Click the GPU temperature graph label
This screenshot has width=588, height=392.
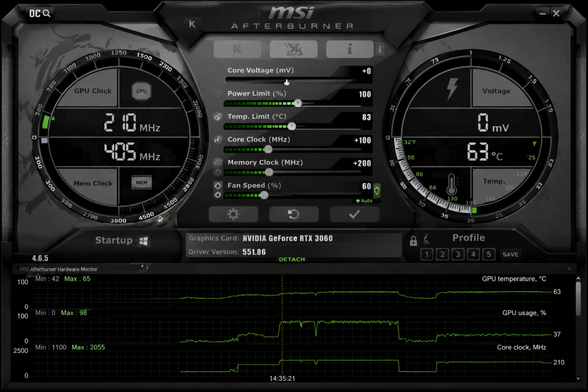coord(514,279)
